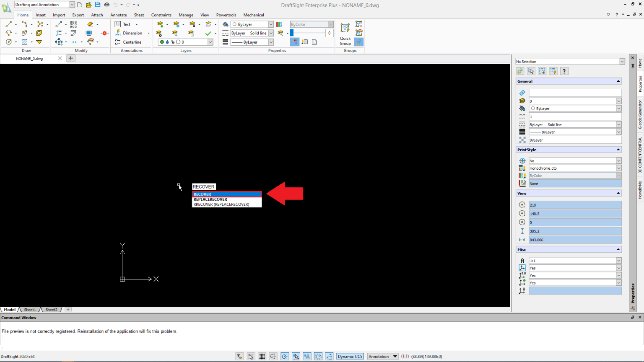This screenshot has width=644, height=362.
Task: Toggle grid display in the status bar
Action: [x=262, y=356]
